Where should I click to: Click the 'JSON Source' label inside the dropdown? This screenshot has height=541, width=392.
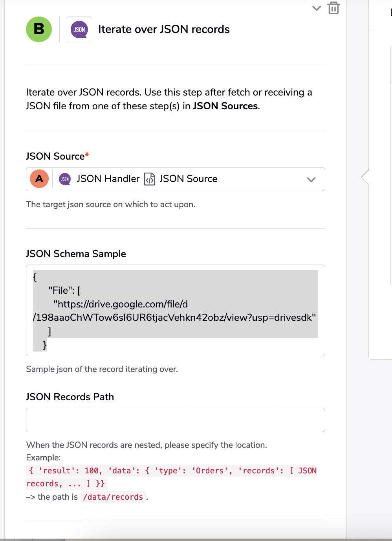(188, 179)
